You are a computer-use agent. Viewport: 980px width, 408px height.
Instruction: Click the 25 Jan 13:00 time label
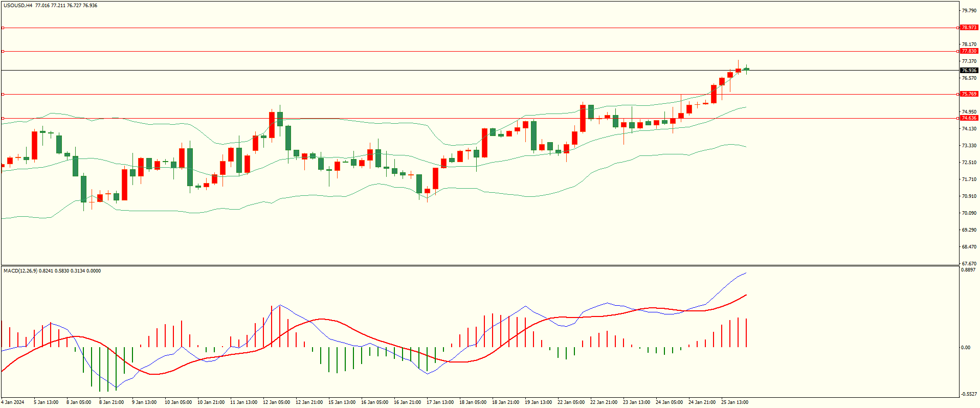click(734, 402)
